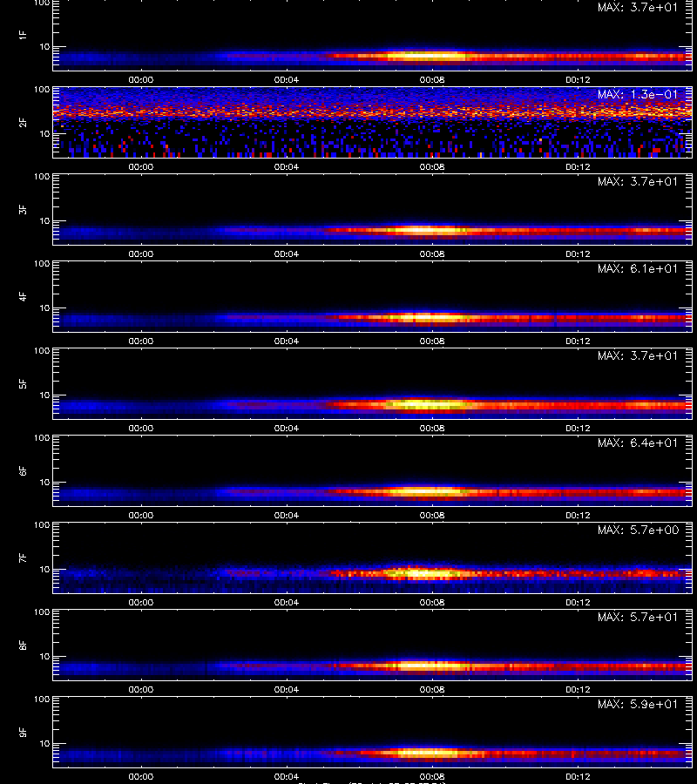Viewport: 697px width, 784px height.
Task: Click the 00:04 time tick below the 9F panel
Action: [287, 777]
